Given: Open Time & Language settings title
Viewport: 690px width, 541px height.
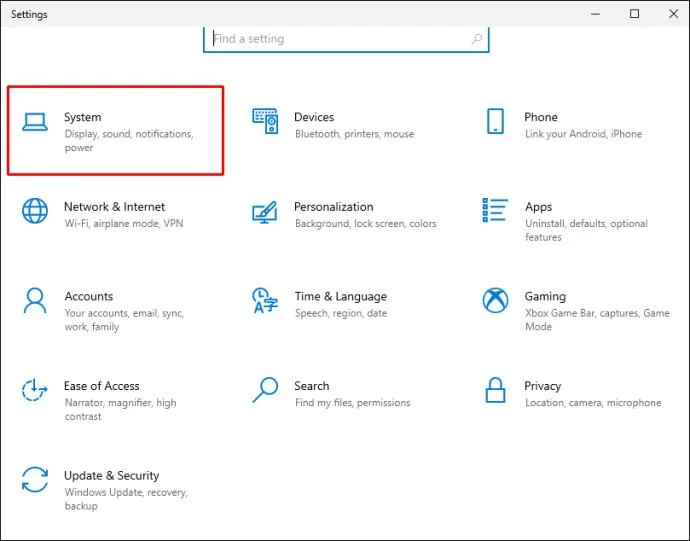Looking at the screenshot, I should point(341,296).
